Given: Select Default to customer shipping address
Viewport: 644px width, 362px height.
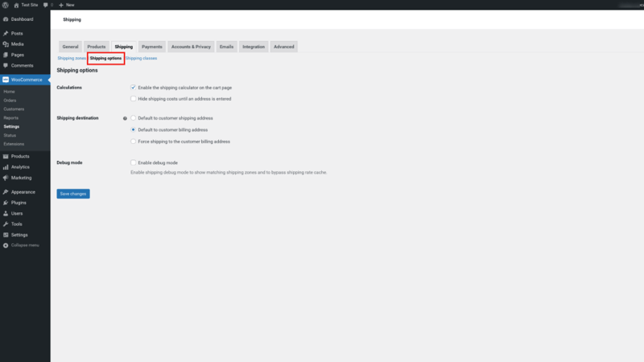Looking at the screenshot, I should [133, 117].
